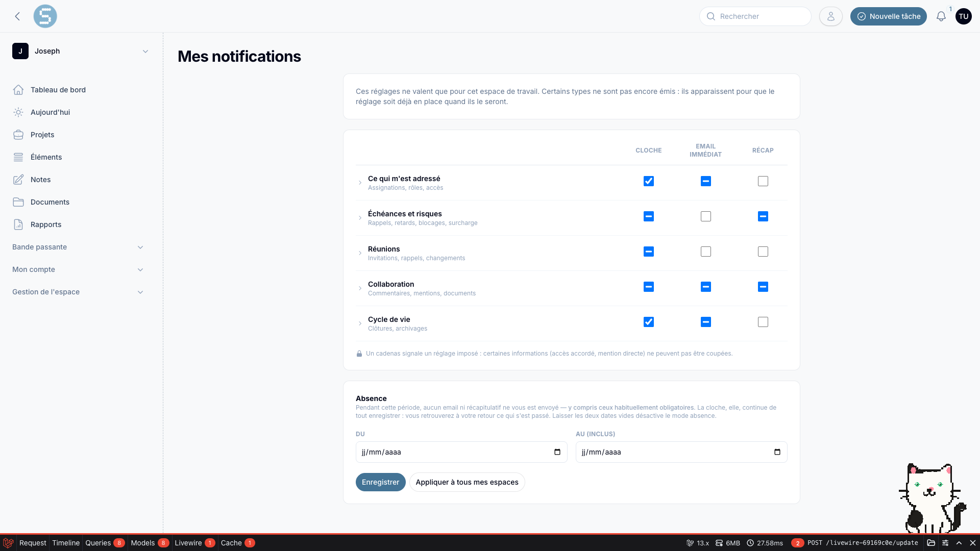Click the 27.58ms duration indicator
The height and width of the screenshot is (551, 980).
pyautogui.click(x=765, y=543)
